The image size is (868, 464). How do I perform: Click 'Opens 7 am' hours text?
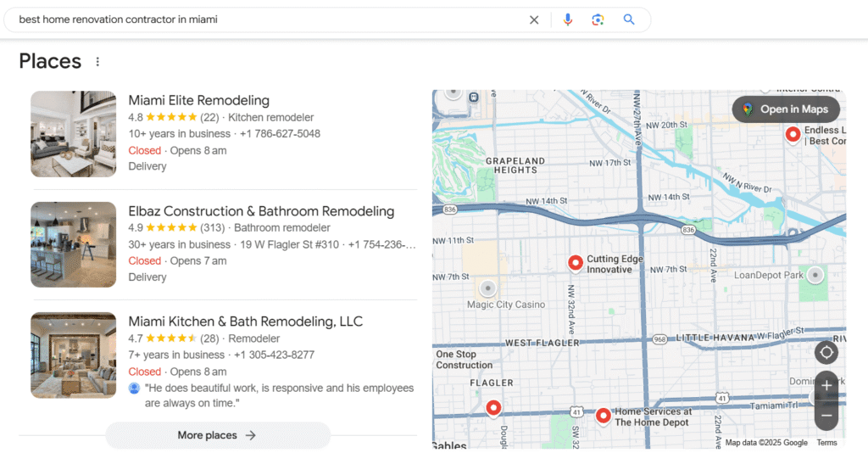198,260
